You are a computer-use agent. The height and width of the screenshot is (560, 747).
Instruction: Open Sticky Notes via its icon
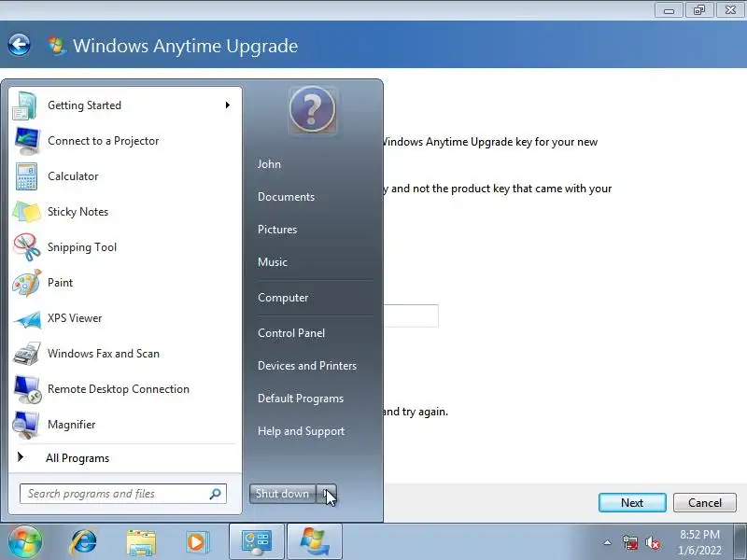(x=27, y=212)
